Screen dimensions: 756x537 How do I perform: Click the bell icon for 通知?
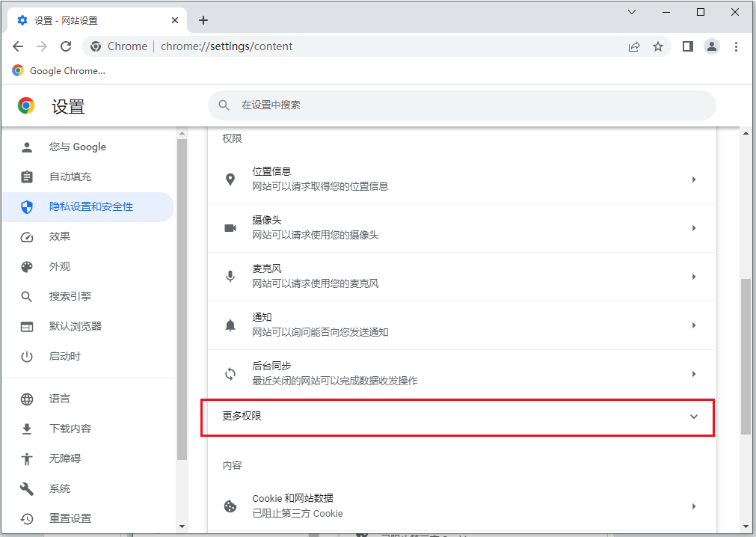[230, 325]
